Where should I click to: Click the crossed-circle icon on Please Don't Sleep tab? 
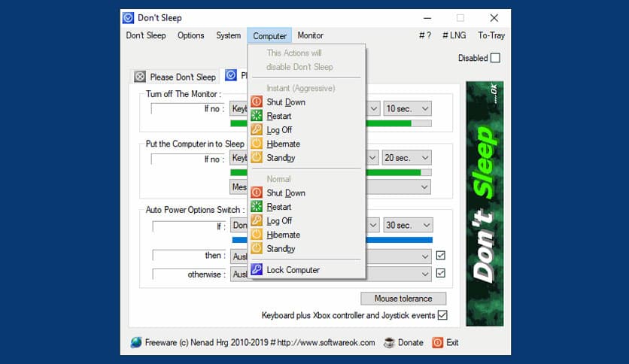coord(140,77)
